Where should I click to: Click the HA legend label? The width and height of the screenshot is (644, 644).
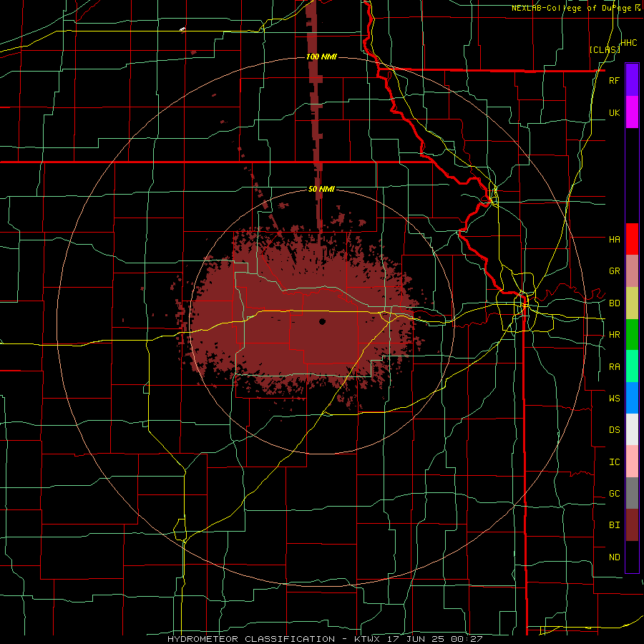614,240
